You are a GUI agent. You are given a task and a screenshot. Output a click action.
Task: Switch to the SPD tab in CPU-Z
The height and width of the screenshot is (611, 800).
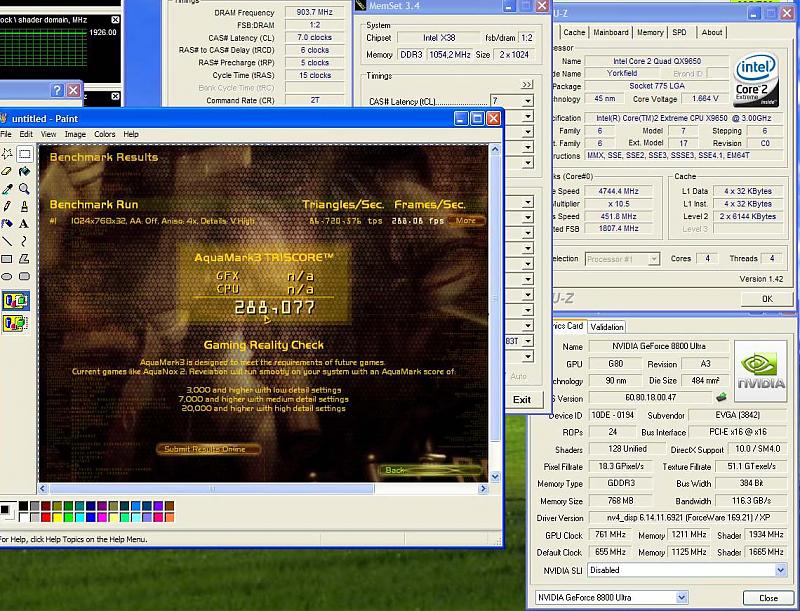point(680,32)
